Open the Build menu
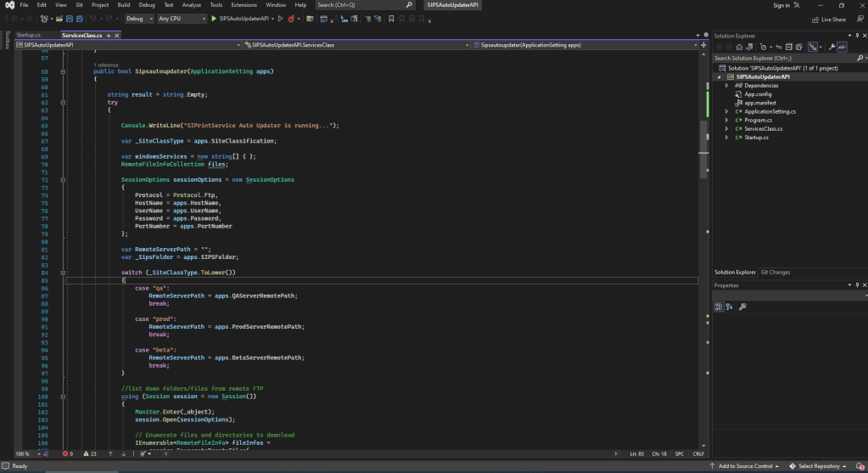The height and width of the screenshot is (473, 868). point(124,5)
